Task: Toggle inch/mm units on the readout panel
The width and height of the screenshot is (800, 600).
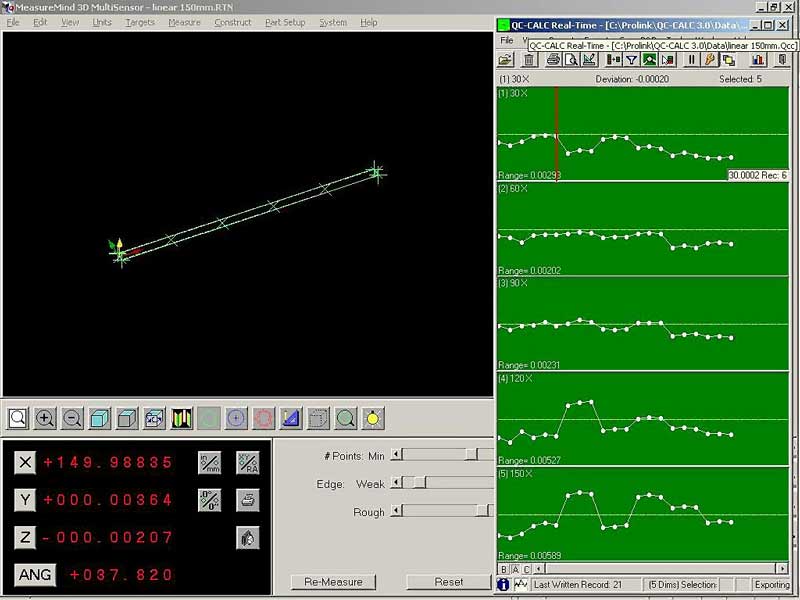Action: [210, 462]
